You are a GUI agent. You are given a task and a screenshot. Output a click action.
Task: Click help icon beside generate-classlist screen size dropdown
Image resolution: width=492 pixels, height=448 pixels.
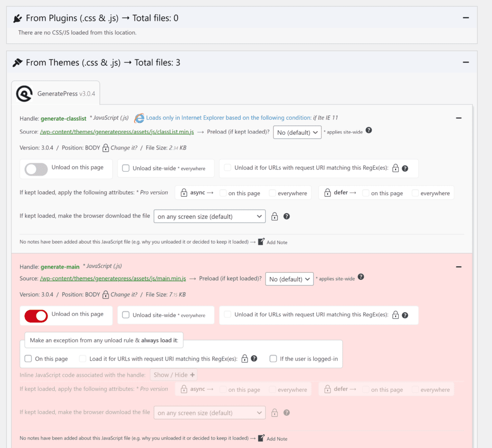point(286,216)
